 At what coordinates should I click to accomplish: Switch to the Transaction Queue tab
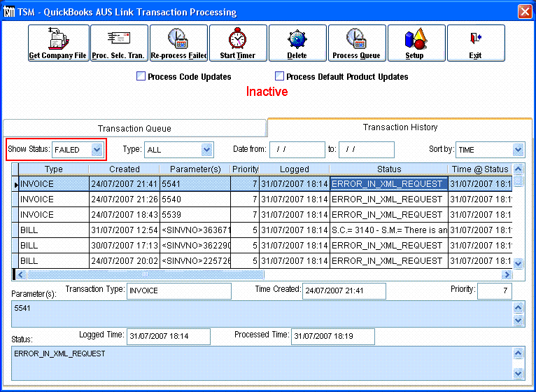point(134,128)
